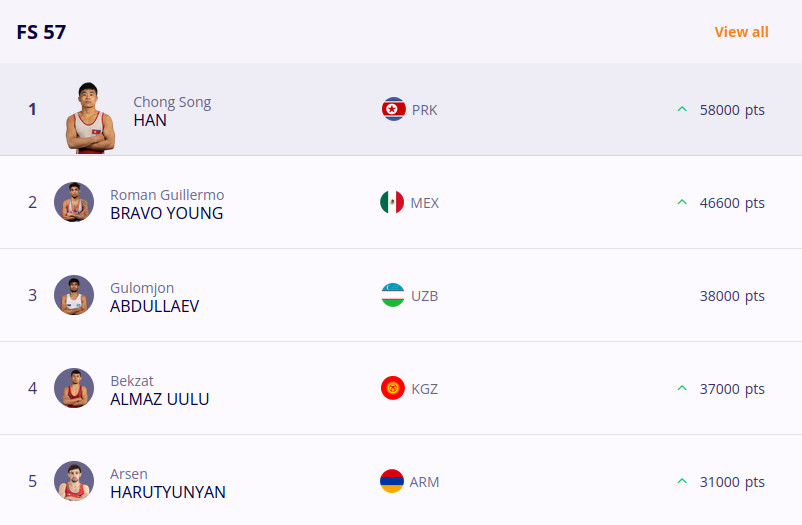Click green up arrow beside 46600 pts
Image resolution: width=802 pixels, height=525 pixels.
682,202
